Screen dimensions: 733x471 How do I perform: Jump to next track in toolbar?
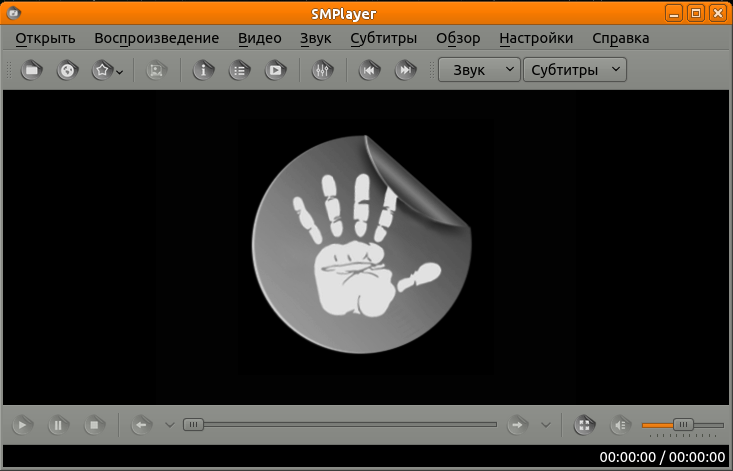405,71
